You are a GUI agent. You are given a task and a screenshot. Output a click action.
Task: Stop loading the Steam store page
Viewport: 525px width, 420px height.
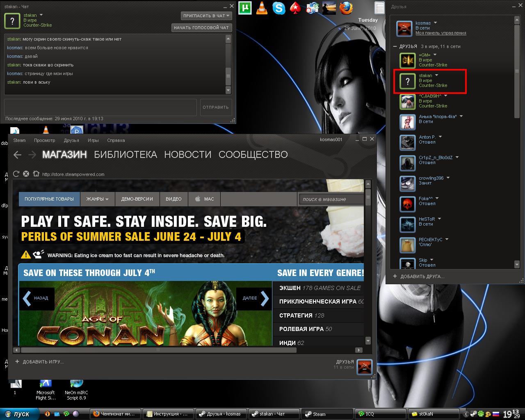click(x=26, y=174)
